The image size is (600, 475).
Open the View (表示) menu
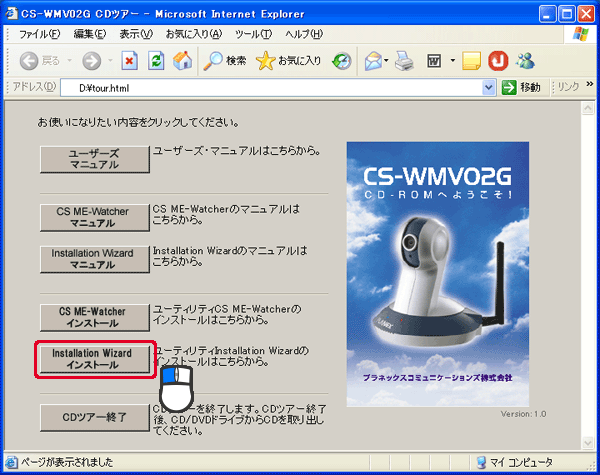point(136,34)
